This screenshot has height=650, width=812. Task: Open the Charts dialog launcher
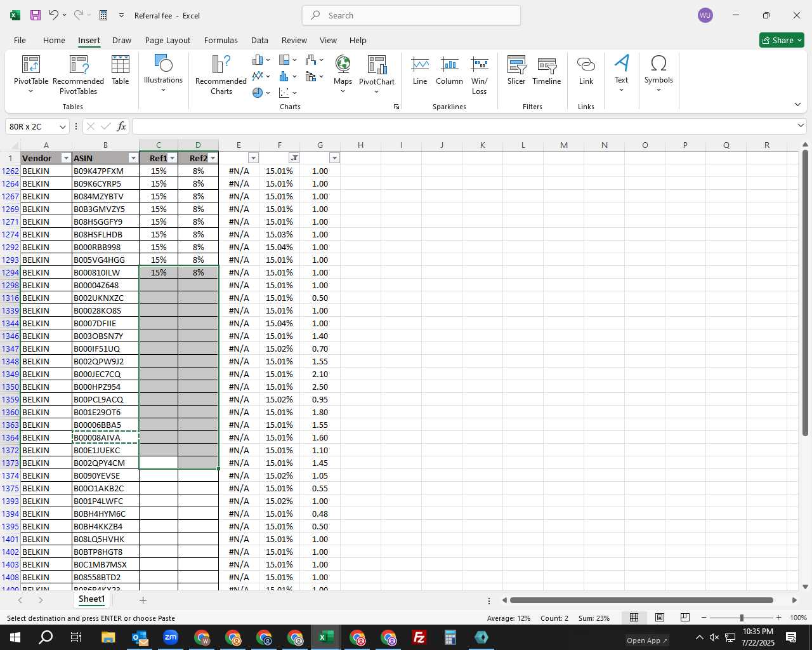396,107
